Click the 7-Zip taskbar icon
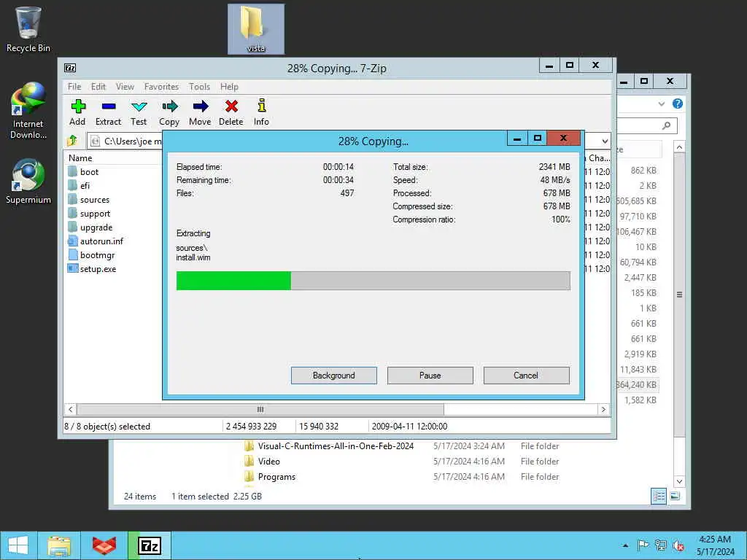The image size is (747, 560). tap(150, 545)
